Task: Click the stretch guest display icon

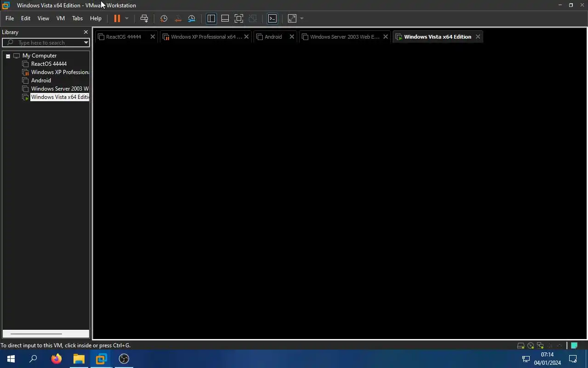Action: [x=292, y=18]
